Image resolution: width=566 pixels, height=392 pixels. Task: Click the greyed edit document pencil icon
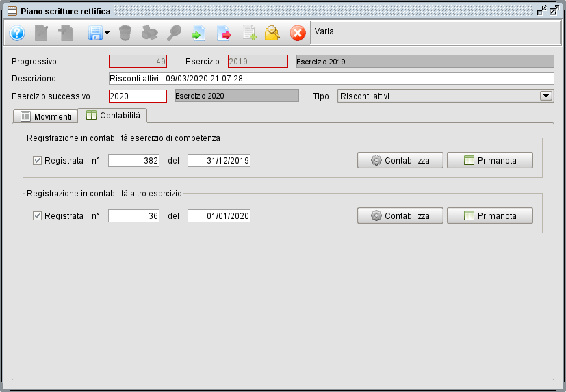pyautogui.click(x=41, y=34)
